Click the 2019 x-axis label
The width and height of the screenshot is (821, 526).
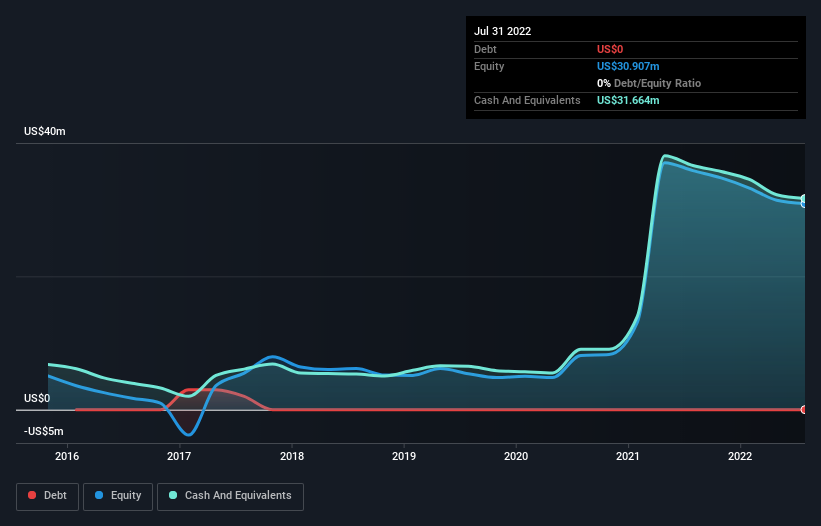(404, 456)
